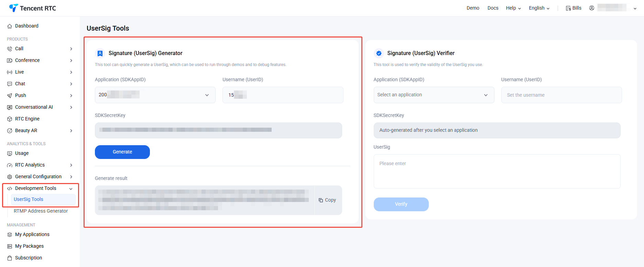The image size is (644, 267).
Task: Click the Generate result text box
Action: (205, 200)
